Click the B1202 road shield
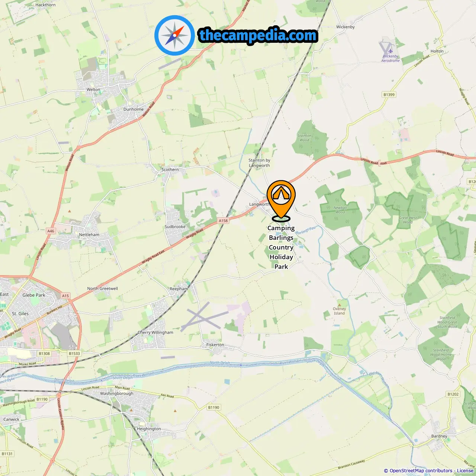 coord(453,394)
